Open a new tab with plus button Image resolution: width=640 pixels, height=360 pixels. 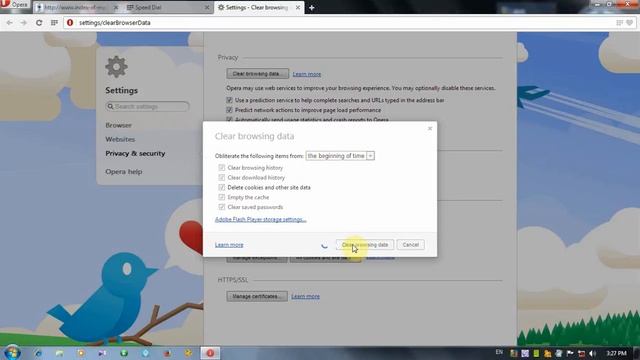[311, 7]
